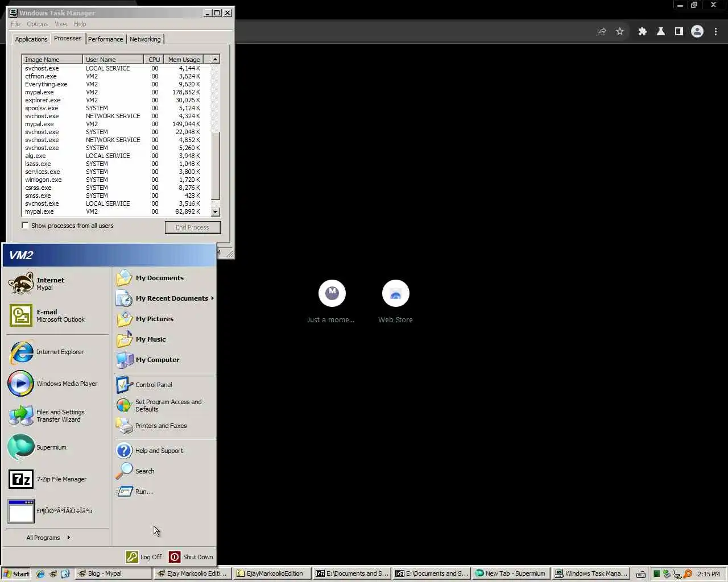Screen dimensions: 728x582
Task: Click the share icon in Supermium toolbar
Action: (602, 32)
